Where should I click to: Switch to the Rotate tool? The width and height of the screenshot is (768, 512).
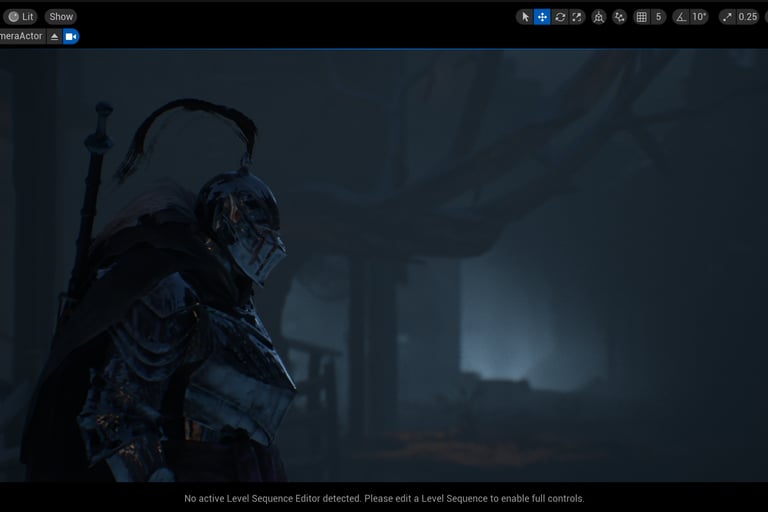560,17
